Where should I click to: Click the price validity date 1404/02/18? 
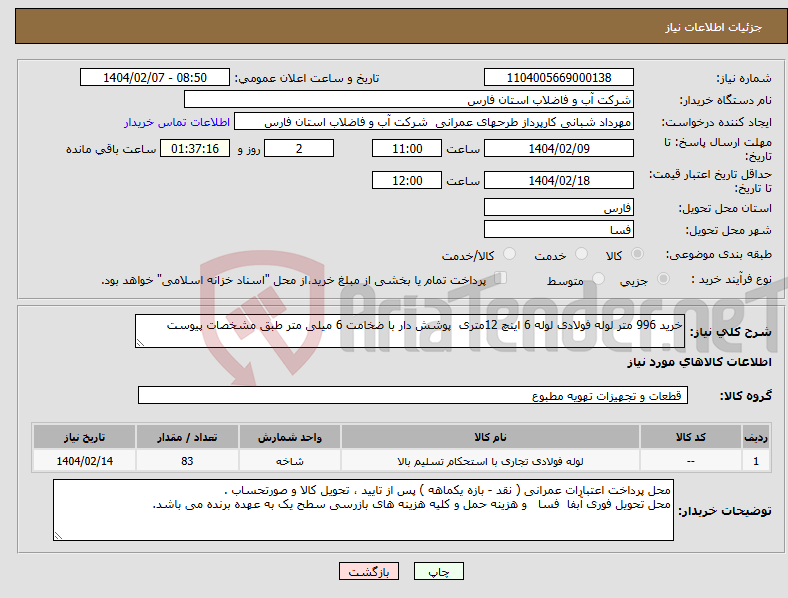[x=558, y=180]
